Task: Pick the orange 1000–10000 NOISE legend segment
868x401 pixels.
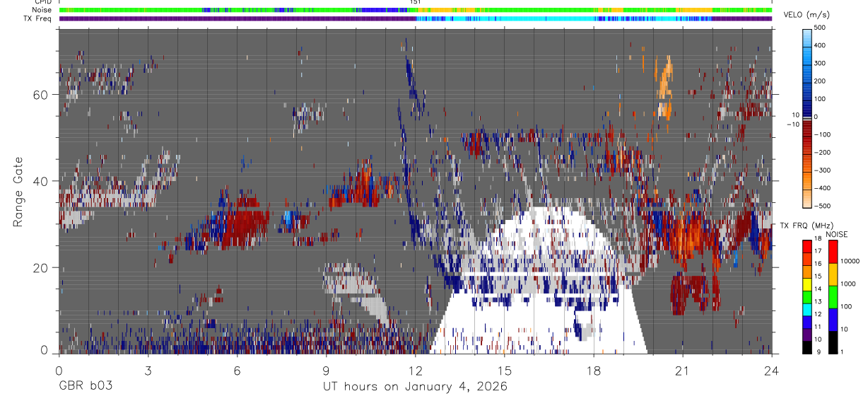Action: point(832,274)
